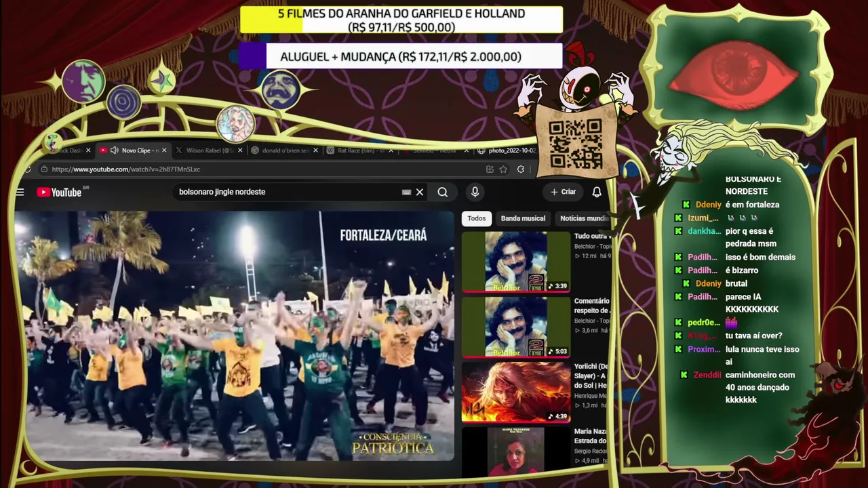Click the chat message 'é bizarro'
The height and width of the screenshot is (488, 868).
tap(742, 270)
